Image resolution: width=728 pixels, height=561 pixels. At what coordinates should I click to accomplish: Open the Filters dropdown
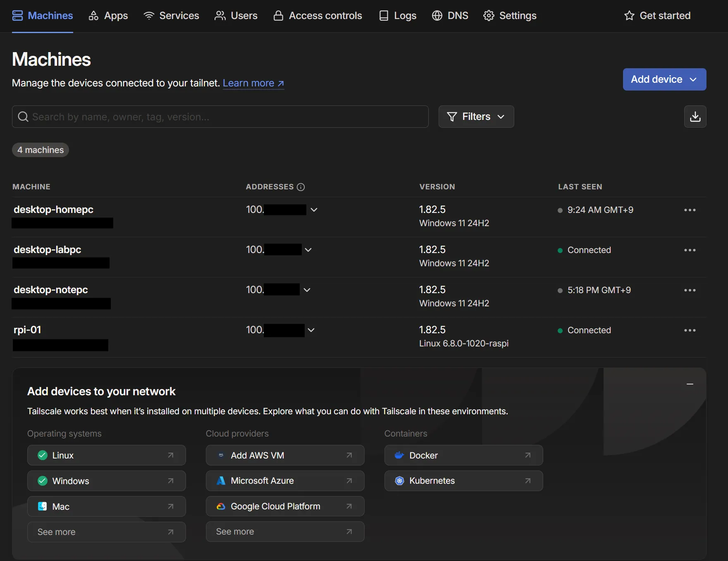pyautogui.click(x=476, y=117)
